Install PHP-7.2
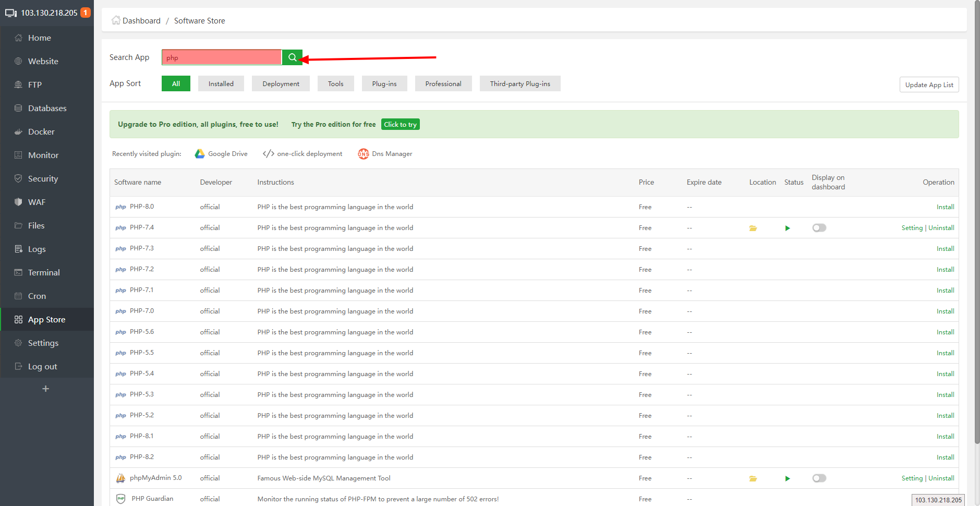980x506 pixels. point(945,270)
